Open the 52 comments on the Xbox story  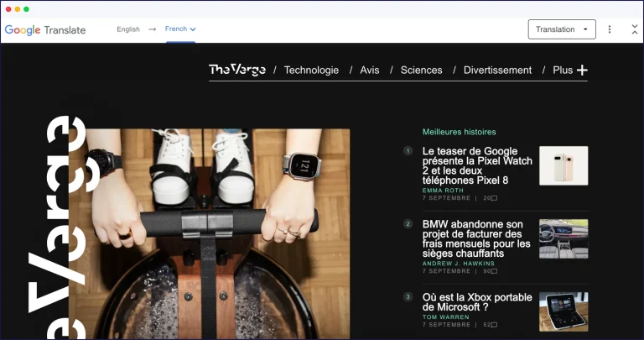coord(491,325)
